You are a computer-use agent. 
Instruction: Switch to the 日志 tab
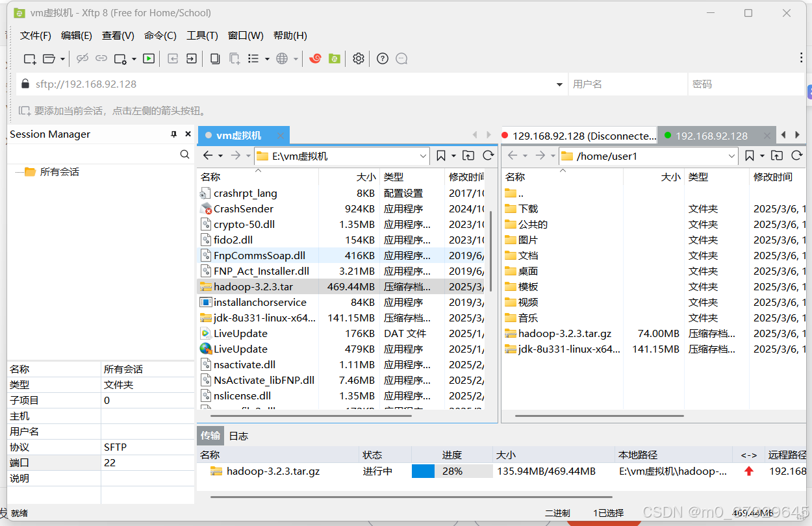coord(238,436)
